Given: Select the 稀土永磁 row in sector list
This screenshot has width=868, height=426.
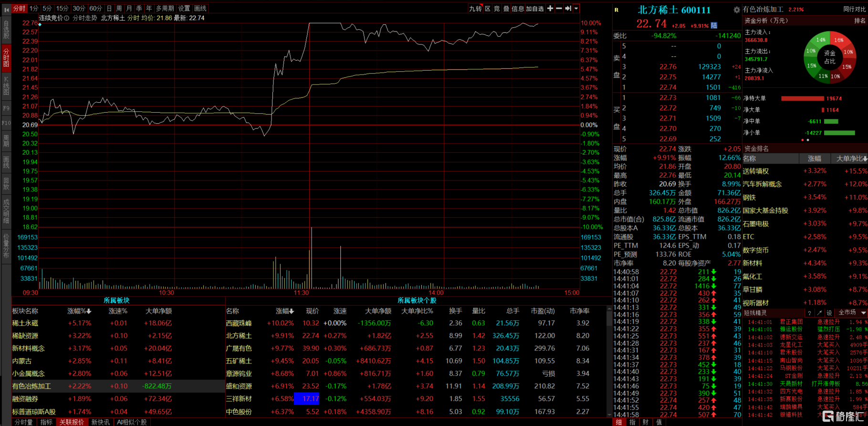Looking at the screenshot, I should [25, 323].
